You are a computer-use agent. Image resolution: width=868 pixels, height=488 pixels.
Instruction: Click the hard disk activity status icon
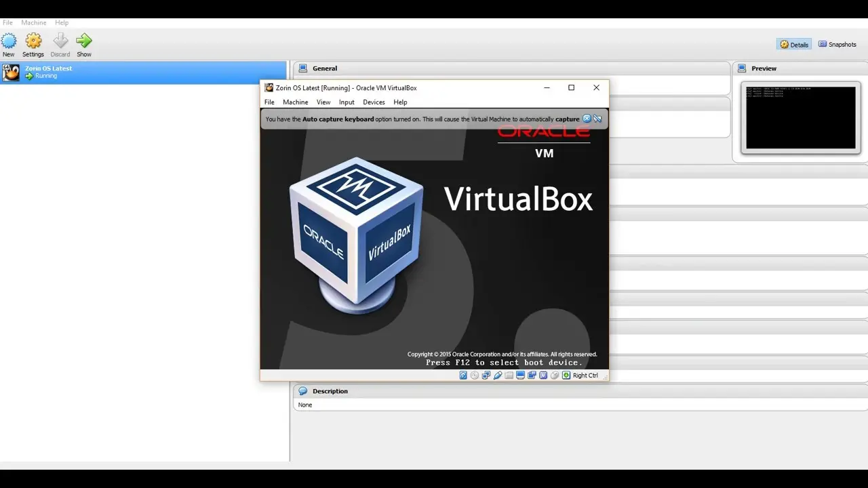464,375
